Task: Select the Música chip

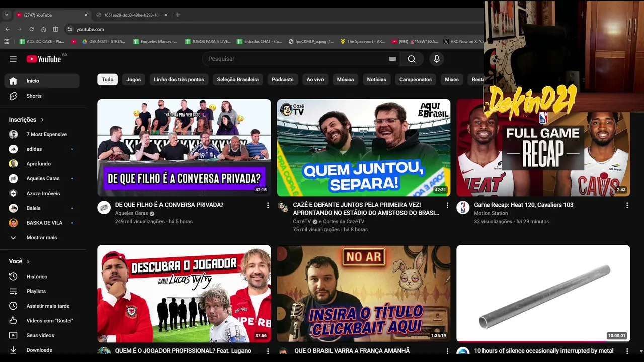Action: coord(346,79)
